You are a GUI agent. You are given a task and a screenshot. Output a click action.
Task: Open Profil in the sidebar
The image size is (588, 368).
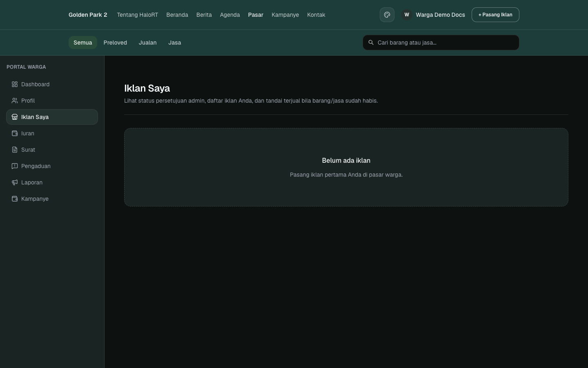(x=52, y=101)
